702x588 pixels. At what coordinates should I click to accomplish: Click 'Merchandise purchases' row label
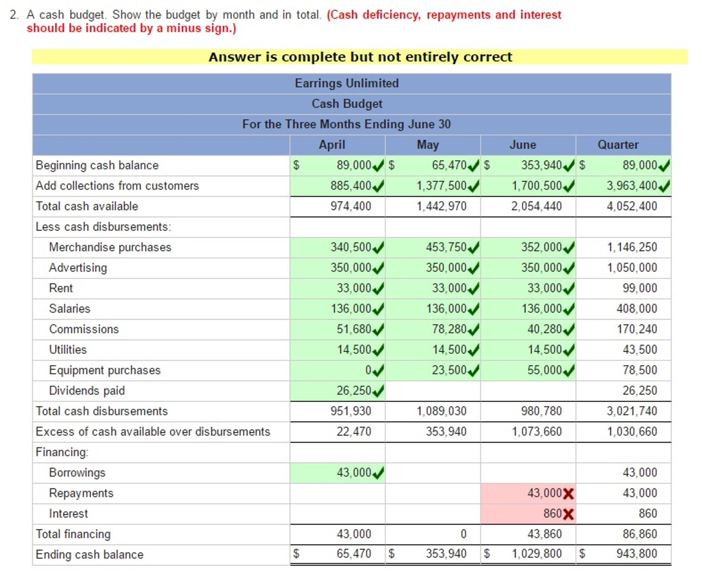click(110, 247)
